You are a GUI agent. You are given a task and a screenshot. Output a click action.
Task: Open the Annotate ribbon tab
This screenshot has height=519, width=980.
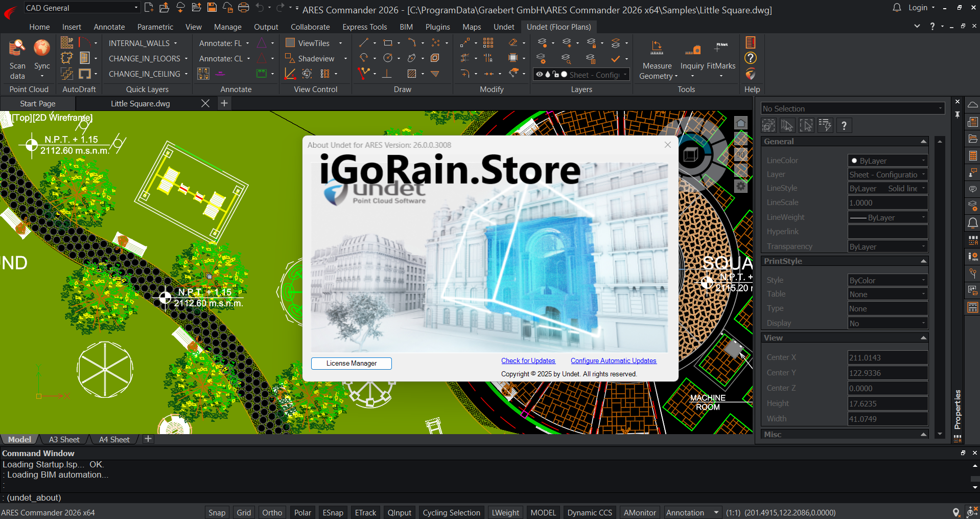pyautogui.click(x=109, y=27)
